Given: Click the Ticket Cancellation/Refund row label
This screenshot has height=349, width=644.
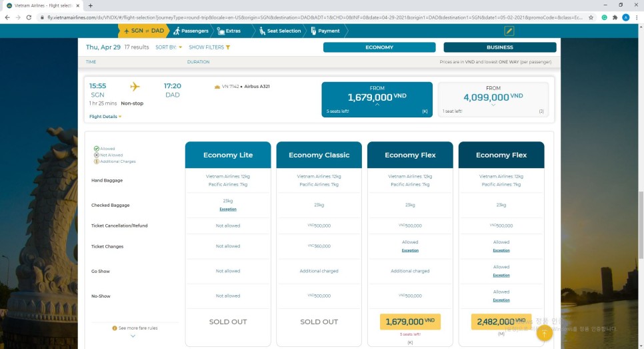Looking at the screenshot, I should tap(119, 226).
